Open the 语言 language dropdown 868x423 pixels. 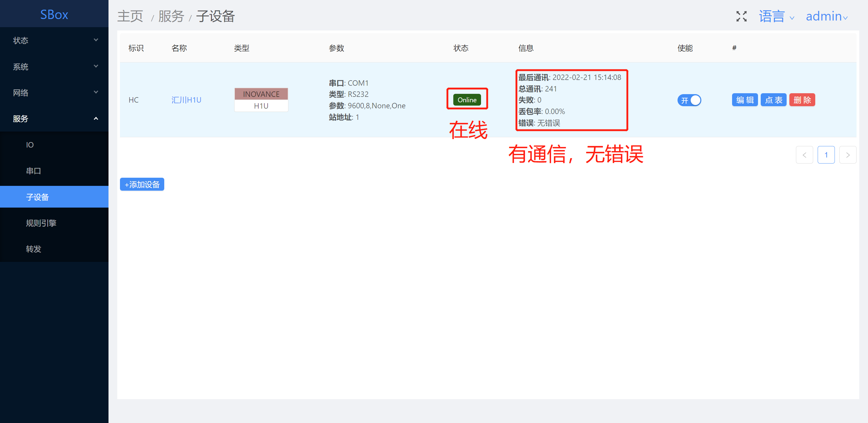(x=776, y=16)
